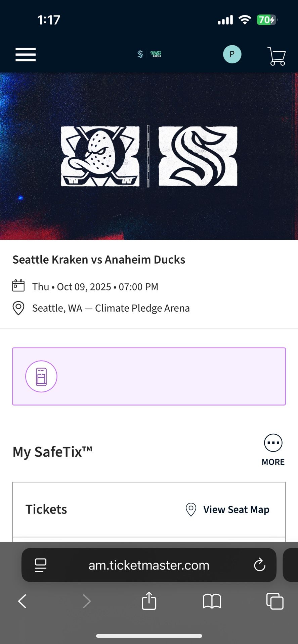Open the MORE options ellipsis button
Screen dimensions: 298x644
273,443
